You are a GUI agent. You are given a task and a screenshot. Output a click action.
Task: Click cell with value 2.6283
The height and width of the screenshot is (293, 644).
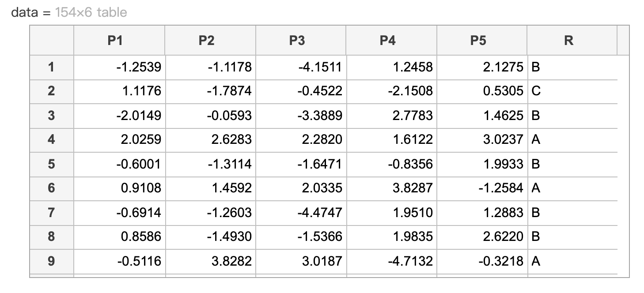pos(210,140)
